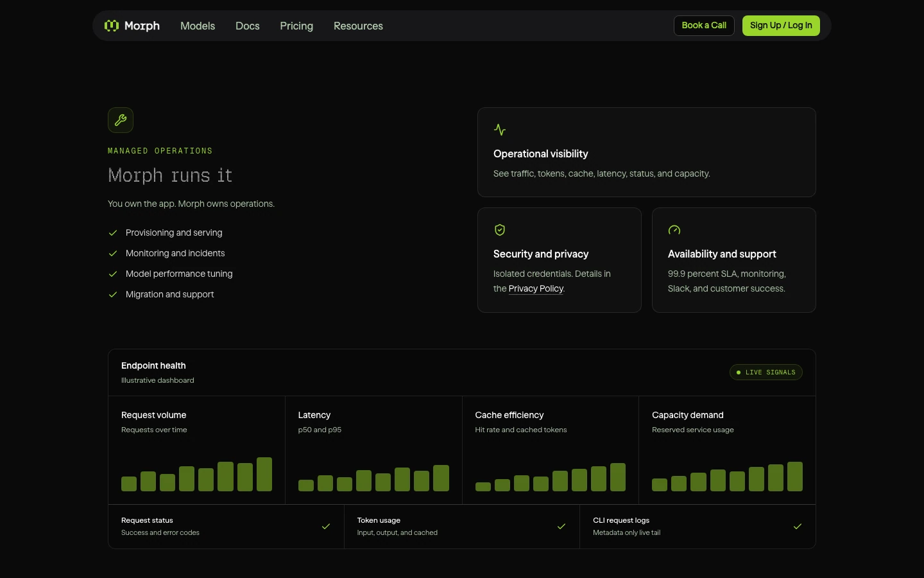This screenshot has width=924, height=578.
Task: Click the checkmark beside Migration and support
Action: [x=113, y=295]
